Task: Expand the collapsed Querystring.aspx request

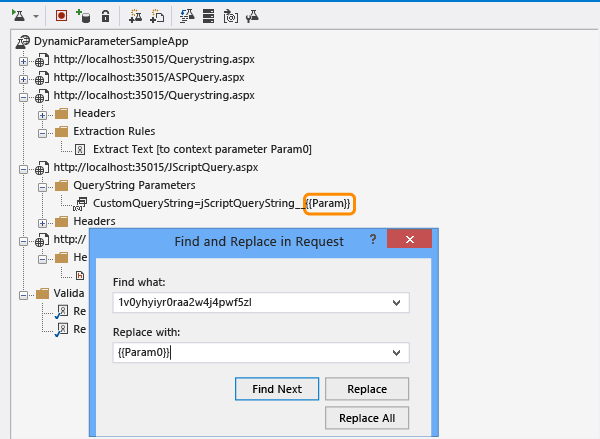Action: pos(23,61)
